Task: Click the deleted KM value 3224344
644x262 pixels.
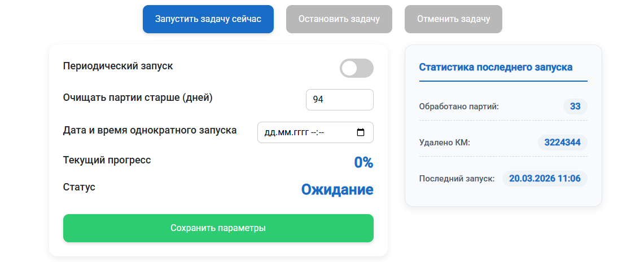Action: tap(562, 143)
